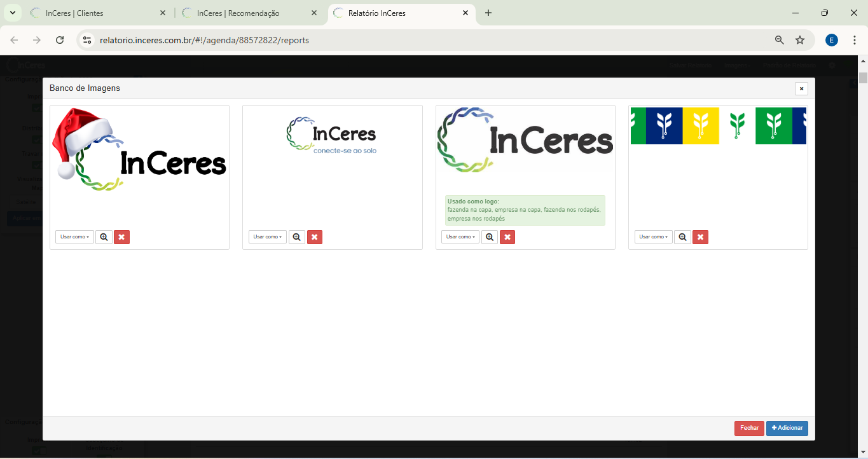Close the 'InCeres | Clientes' tab

(163, 13)
